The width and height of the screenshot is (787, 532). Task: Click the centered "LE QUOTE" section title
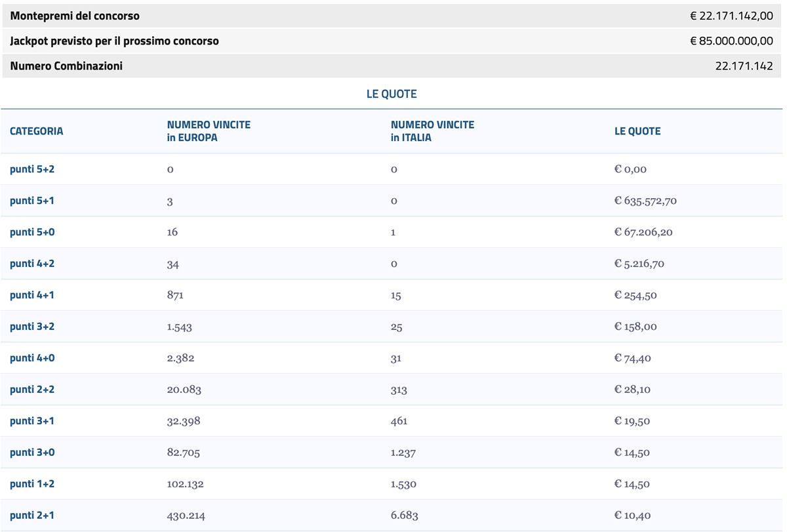(392, 94)
